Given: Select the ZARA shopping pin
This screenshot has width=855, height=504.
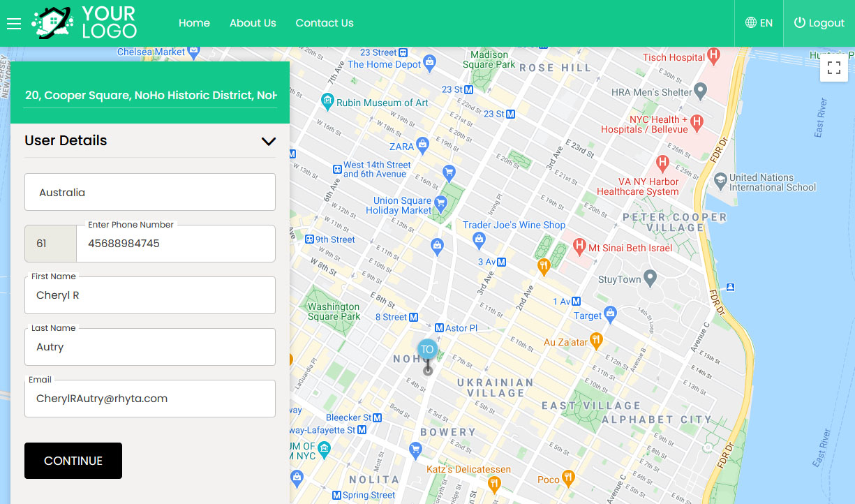Looking at the screenshot, I should [x=422, y=145].
